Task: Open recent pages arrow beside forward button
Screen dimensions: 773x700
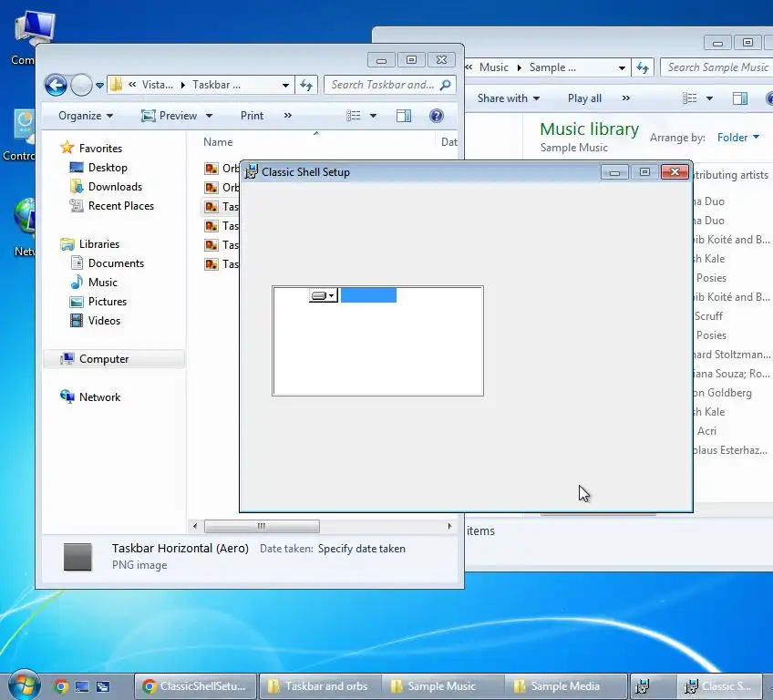Action: tap(99, 86)
